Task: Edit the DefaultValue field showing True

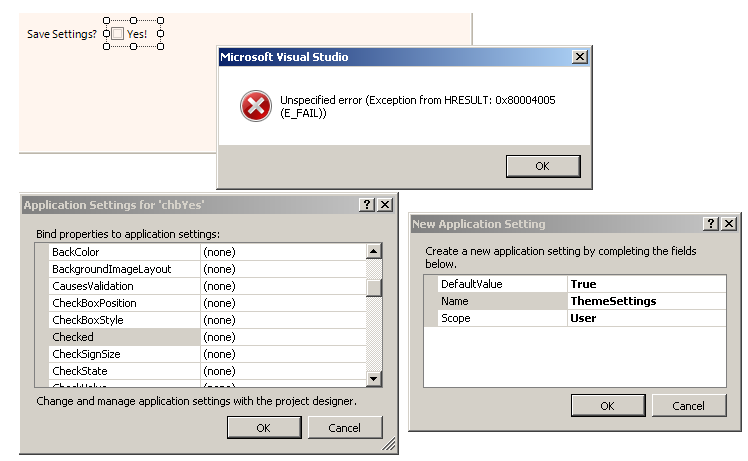Action: 647,284
